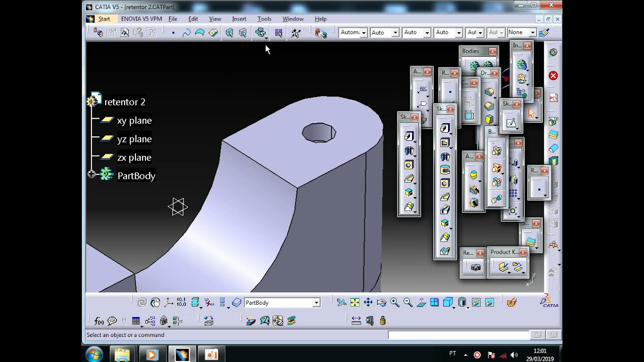
Task: Open the Sketch tool in Sketcher toolbar
Action: (x=511, y=123)
